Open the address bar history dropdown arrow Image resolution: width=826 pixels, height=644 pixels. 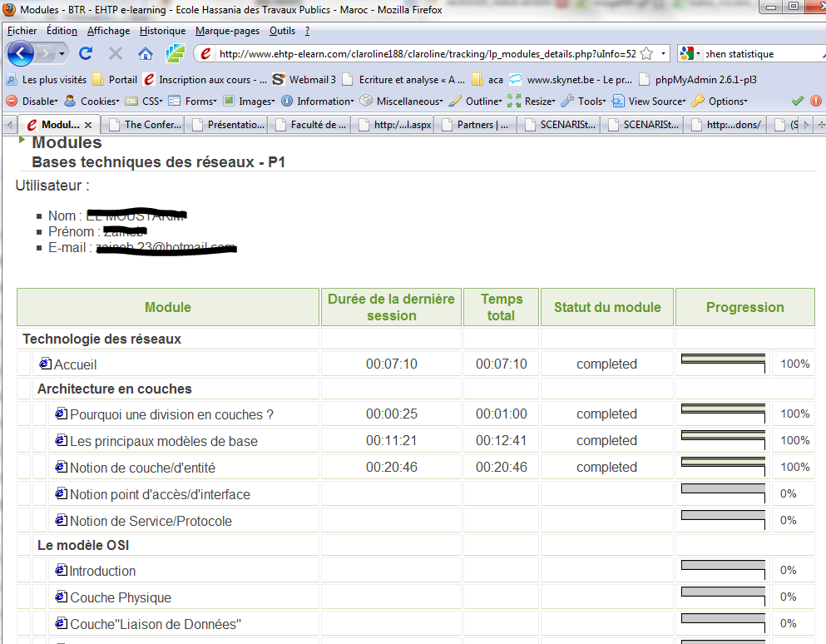(663, 54)
